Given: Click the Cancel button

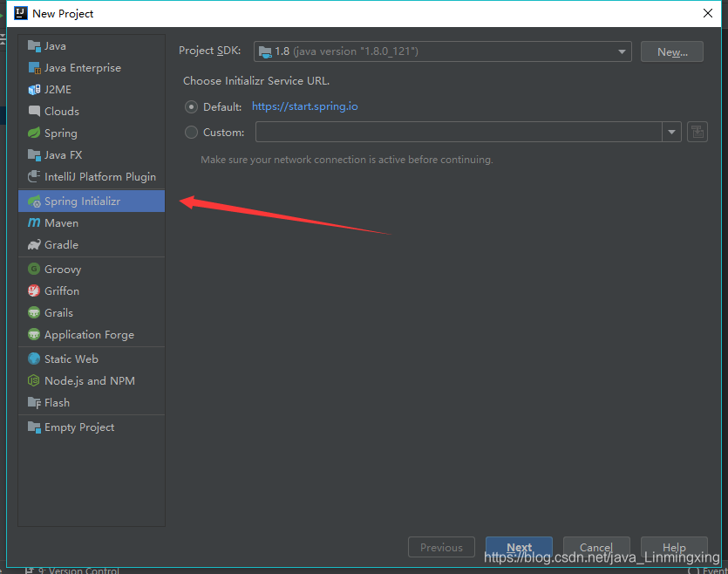Looking at the screenshot, I should pos(596,547).
